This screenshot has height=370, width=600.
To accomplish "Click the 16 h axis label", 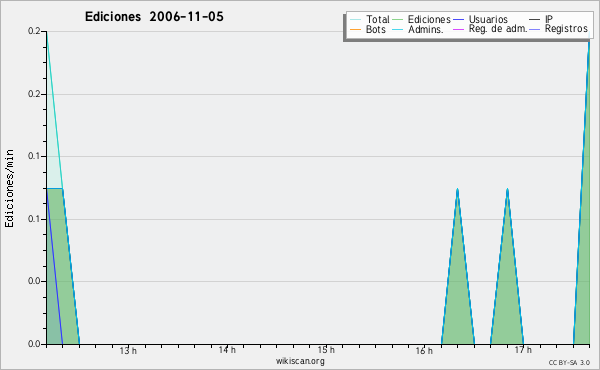I will (x=424, y=350).
